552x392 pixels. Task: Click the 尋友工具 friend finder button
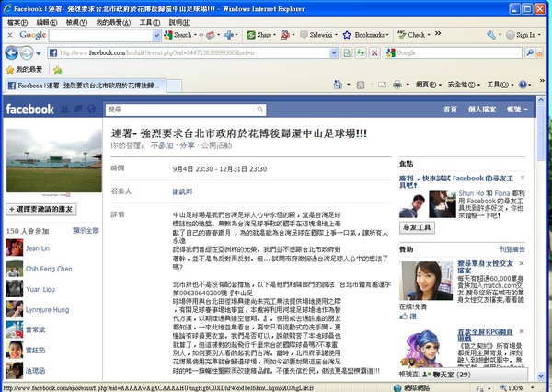pyautogui.click(x=417, y=227)
